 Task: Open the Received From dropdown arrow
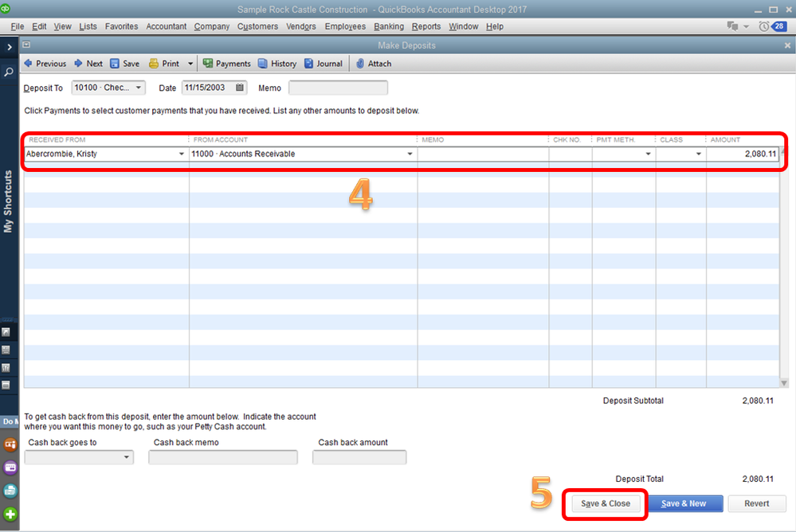pyautogui.click(x=181, y=154)
